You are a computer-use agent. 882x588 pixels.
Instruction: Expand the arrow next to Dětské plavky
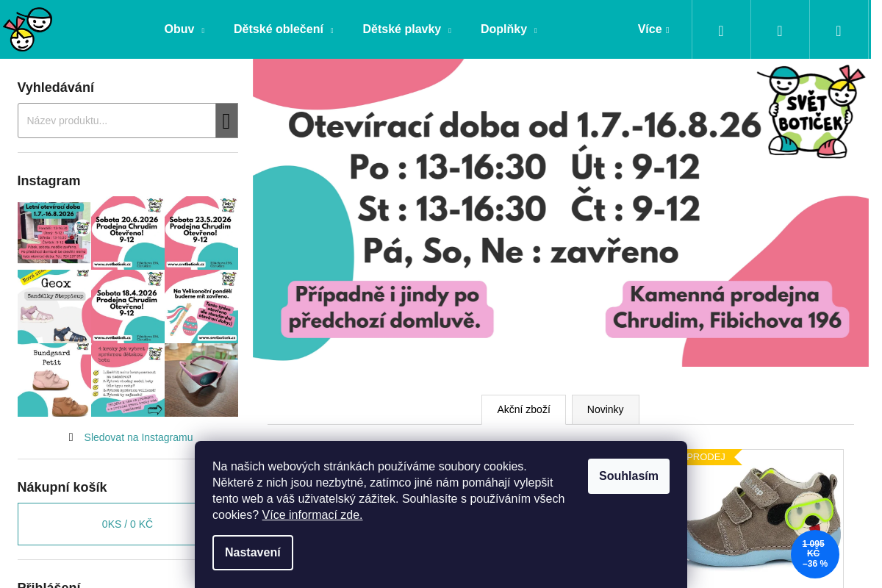point(449,31)
